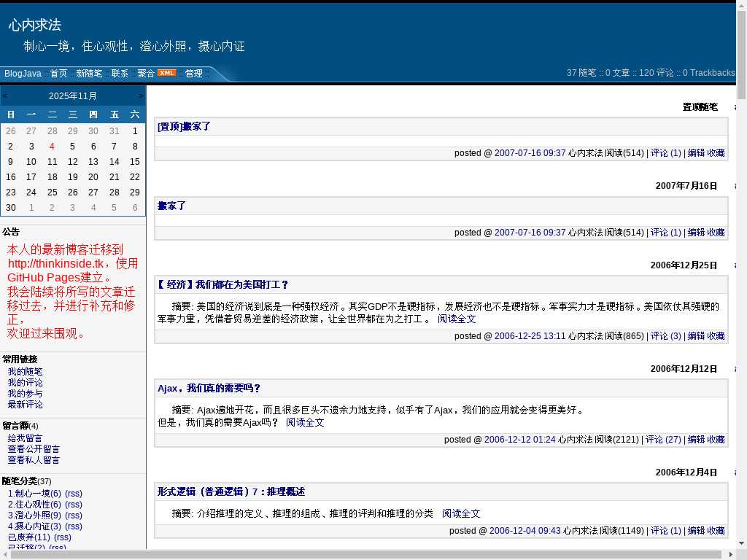
Task: Go to next month in calendar
Action: click(x=142, y=96)
